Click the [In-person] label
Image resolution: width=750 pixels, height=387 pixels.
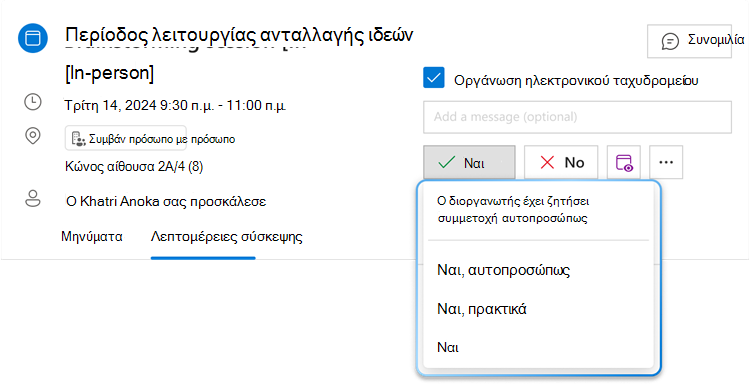[110, 73]
